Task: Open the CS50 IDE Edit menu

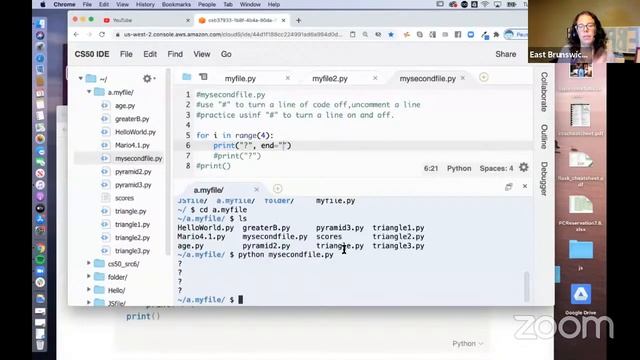Action: point(150,54)
